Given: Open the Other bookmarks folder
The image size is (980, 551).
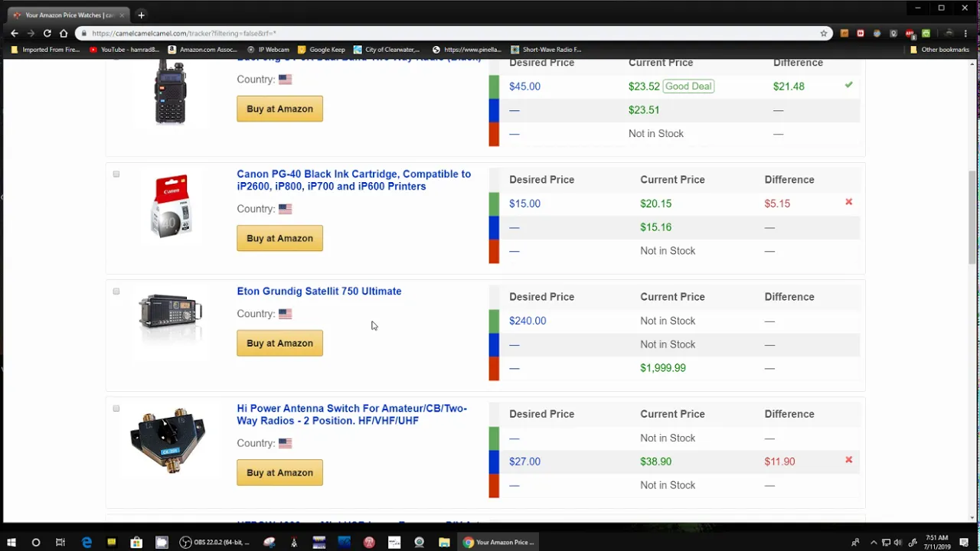Looking at the screenshot, I should click(x=939, y=50).
